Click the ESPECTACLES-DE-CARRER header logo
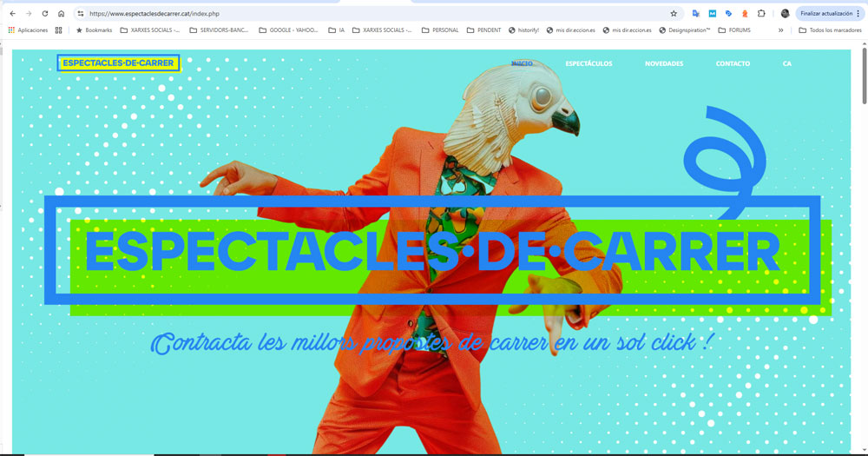Screen dimensions: 868x456 [118, 63]
